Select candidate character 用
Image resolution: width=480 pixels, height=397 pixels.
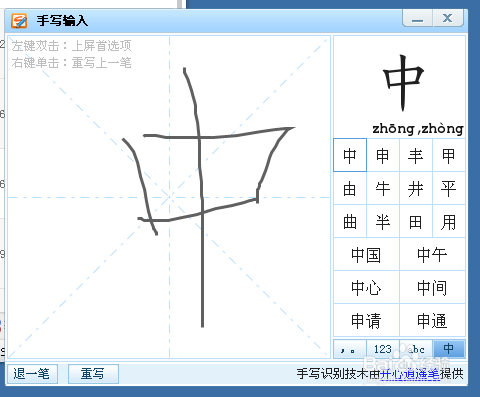coord(449,221)
